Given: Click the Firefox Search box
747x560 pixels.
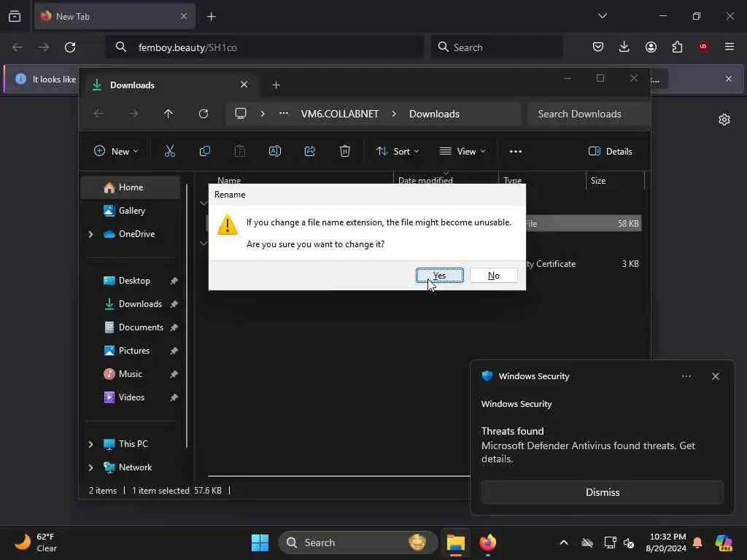Looking at the screenshot, I should 496,47.
